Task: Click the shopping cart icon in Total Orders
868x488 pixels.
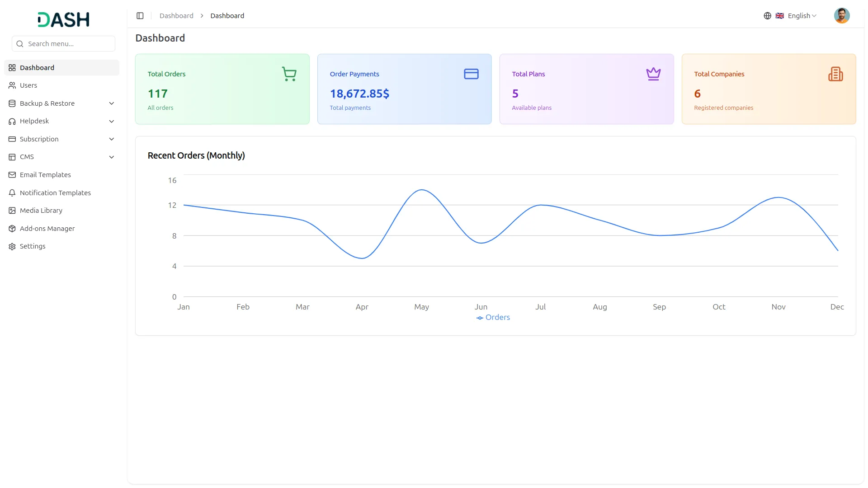Action: pos(289,74)
